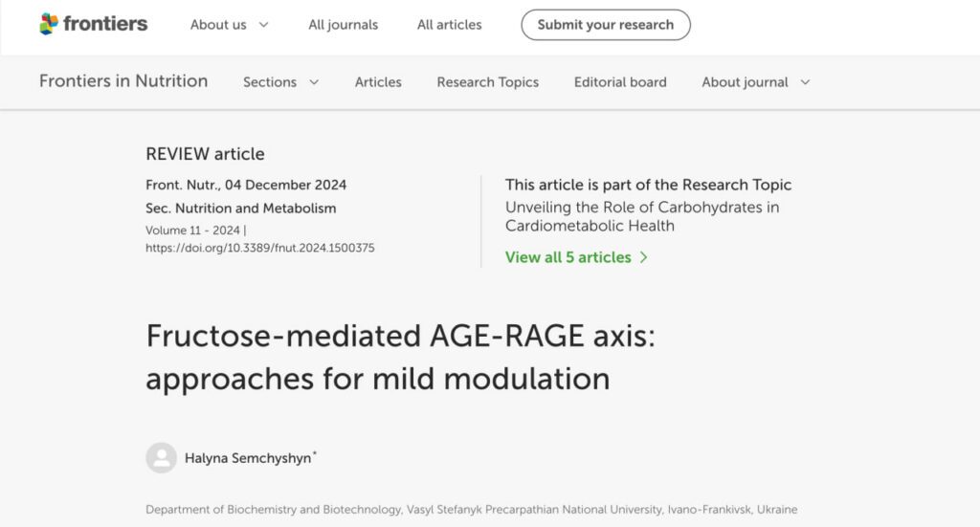
Task: Navigate to Research Topics
Action: click(487, 82)
